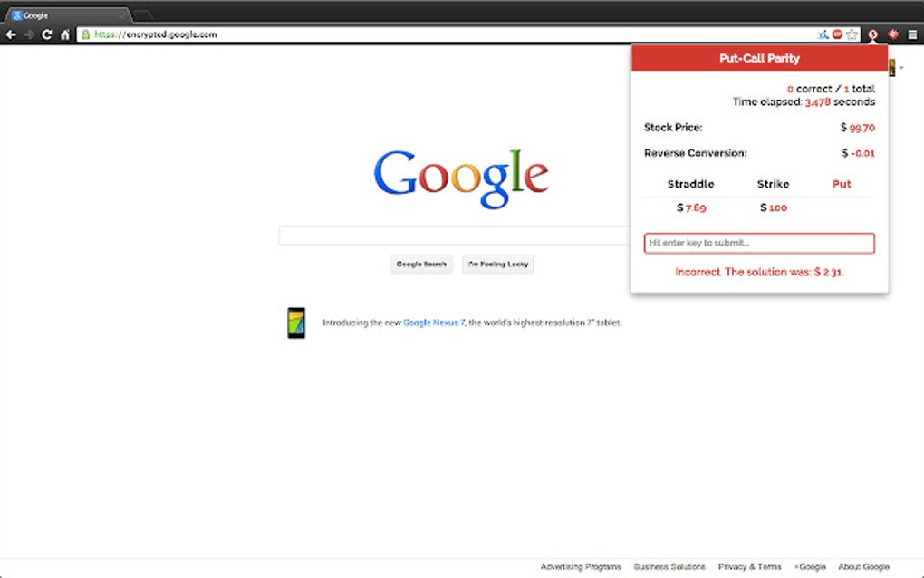Close the Google browser tab
Image resolution: width=924 pixels, height=578 pixels.
121,16
